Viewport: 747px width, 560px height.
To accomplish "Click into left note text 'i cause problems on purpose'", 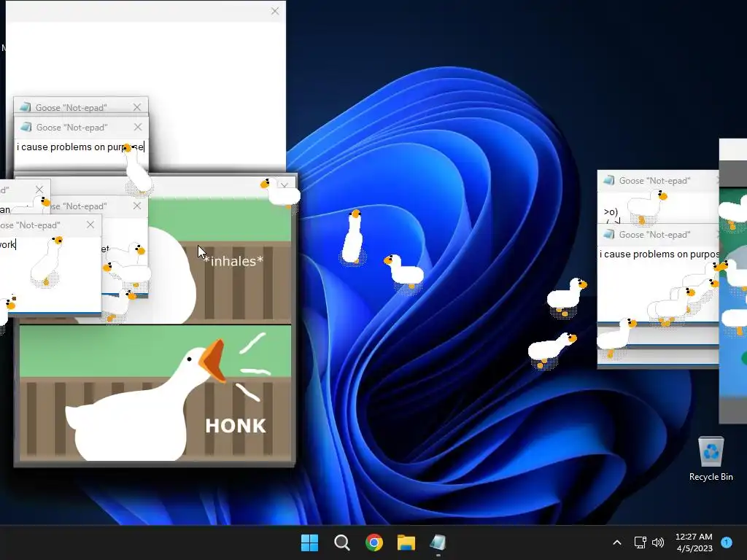I will [x=80, y=147].
